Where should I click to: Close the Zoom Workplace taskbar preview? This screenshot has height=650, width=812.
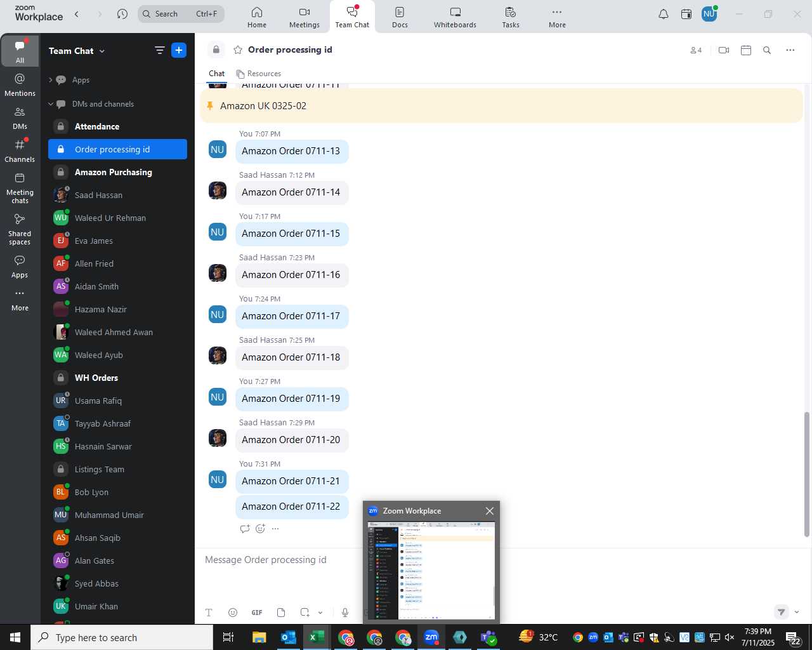(490, 511)
